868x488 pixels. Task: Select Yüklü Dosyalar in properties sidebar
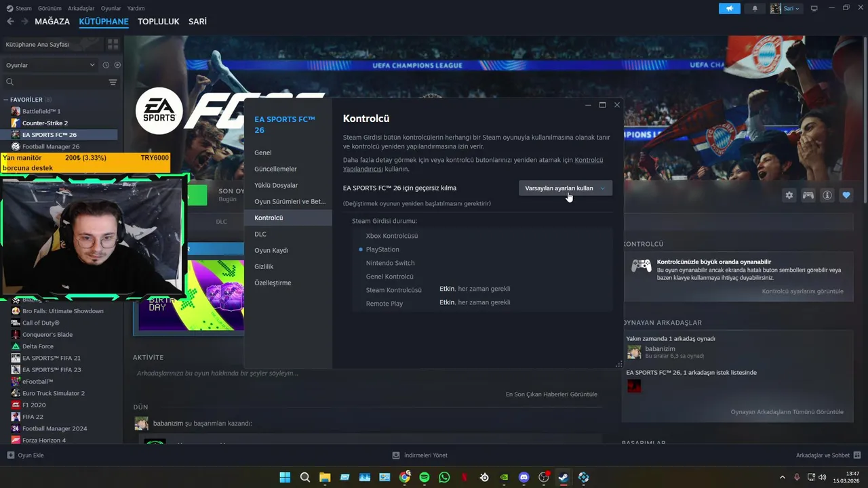[x=288, y=185]
